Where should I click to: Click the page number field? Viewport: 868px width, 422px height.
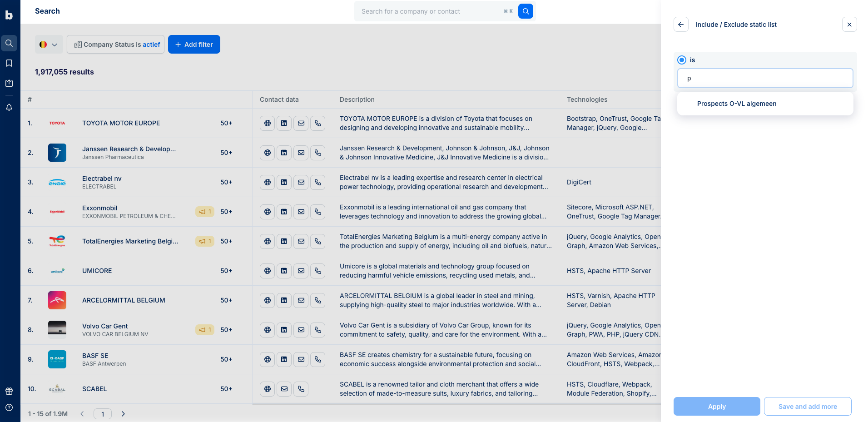click(103, 414)
